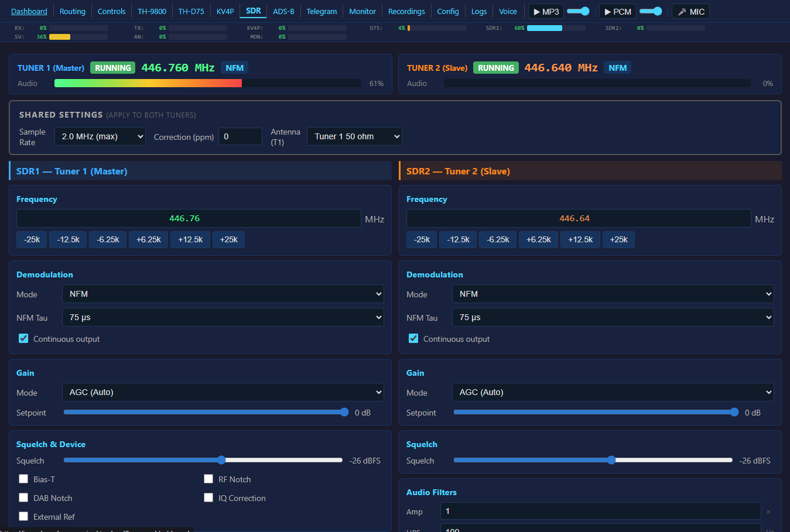Open SDR2 demodulation Mode dropdown

point(613,294)
